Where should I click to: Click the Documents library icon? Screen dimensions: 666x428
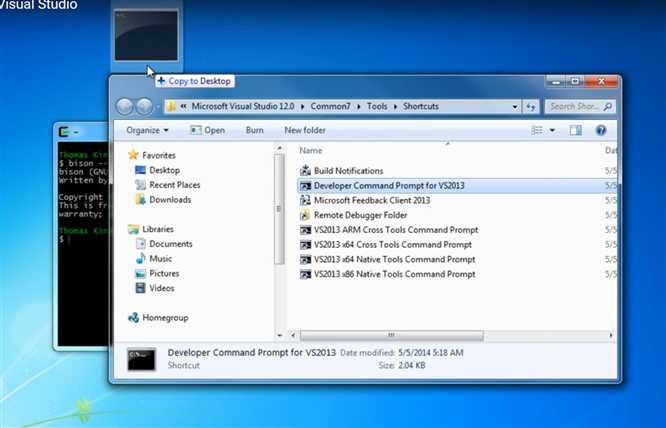(x=141, y=244)
